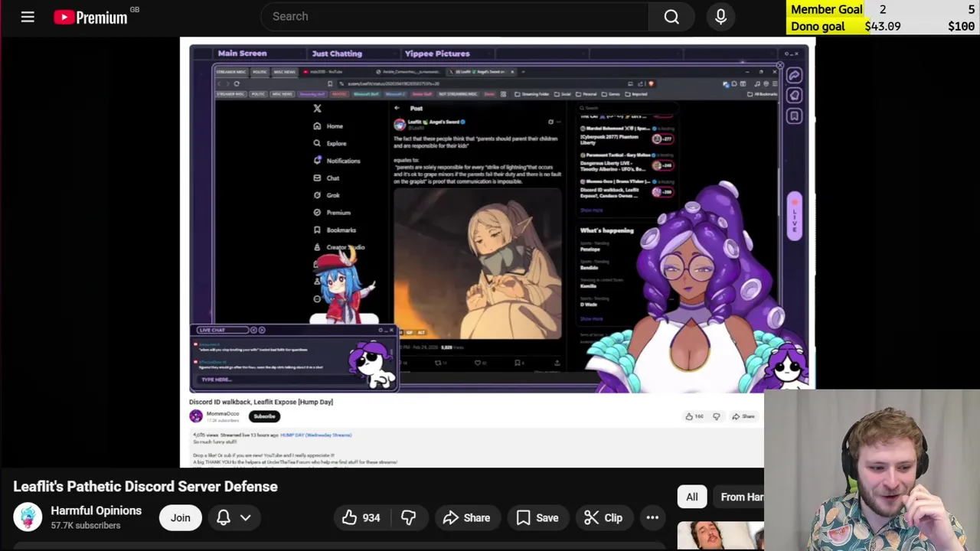Click the tweet's anime GIF image
The width and height of the screenshot is (980, 551).
[478, 262]
